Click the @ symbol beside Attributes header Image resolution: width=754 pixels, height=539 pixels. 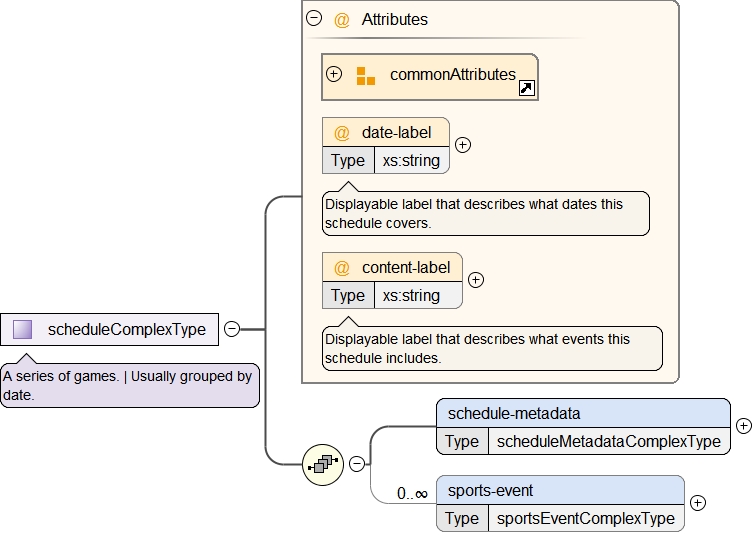342,19
